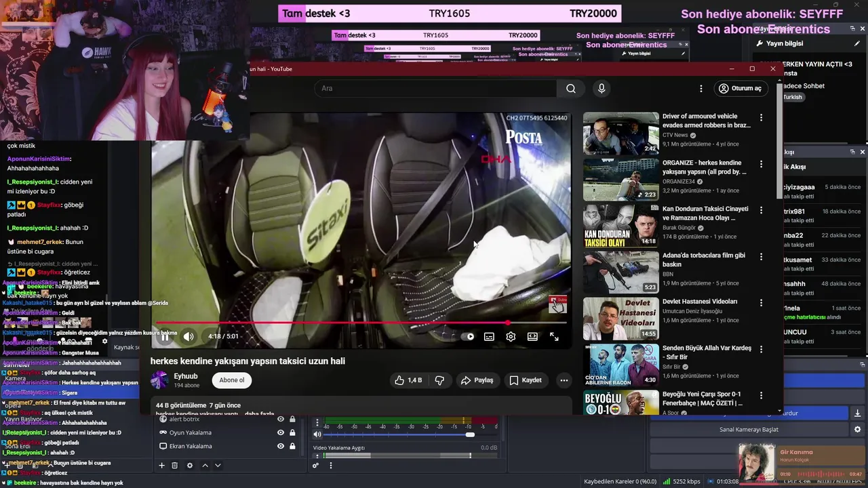
Task: Open options menu for Senden Büyük Allah video
Action: click(761, 349)
